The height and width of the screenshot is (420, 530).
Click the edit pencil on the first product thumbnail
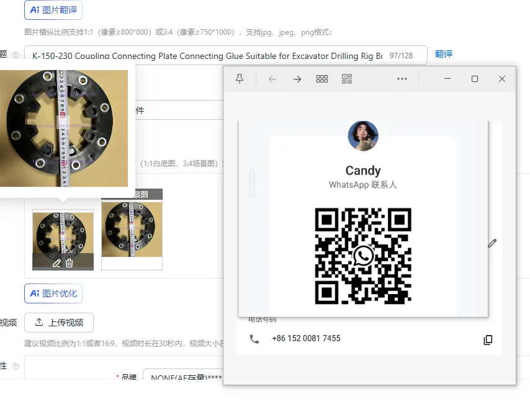(56, 263)
